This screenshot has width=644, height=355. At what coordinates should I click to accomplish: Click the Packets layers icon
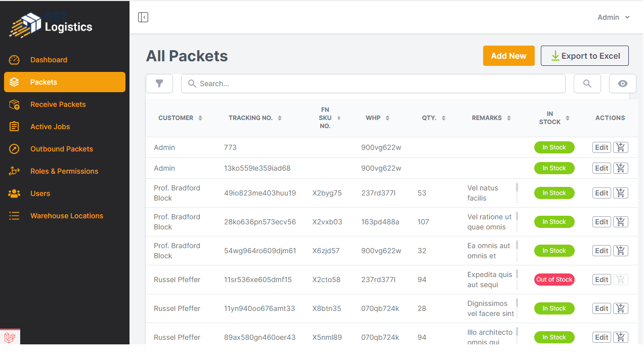coord(14,82)
